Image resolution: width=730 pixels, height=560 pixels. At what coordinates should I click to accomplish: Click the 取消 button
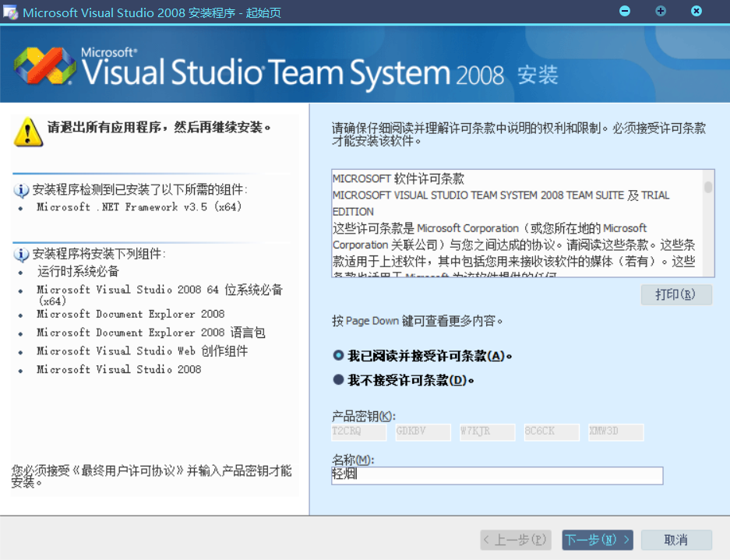pyautogui.click(x=676, y=540)
